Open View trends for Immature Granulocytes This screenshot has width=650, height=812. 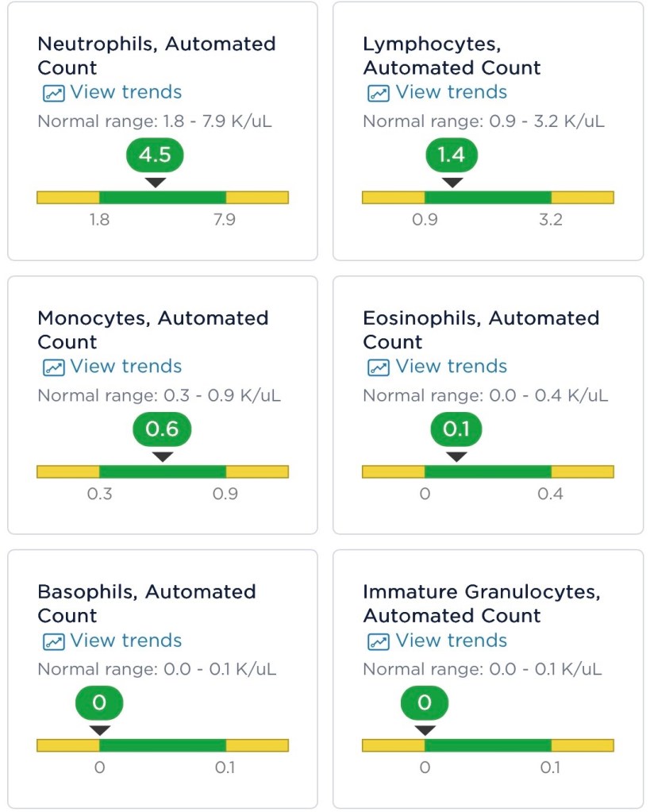[x=451, y=641]
